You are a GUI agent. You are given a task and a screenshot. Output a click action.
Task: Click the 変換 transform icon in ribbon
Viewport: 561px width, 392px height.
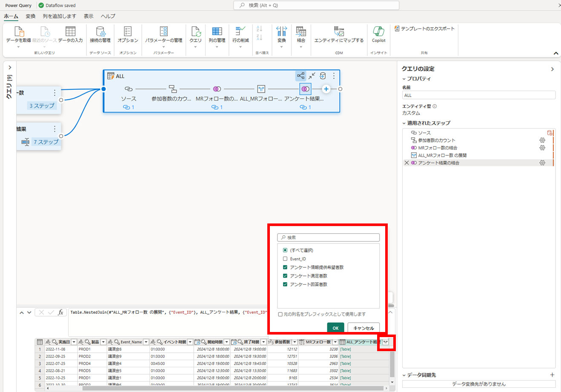coord(282,31)
